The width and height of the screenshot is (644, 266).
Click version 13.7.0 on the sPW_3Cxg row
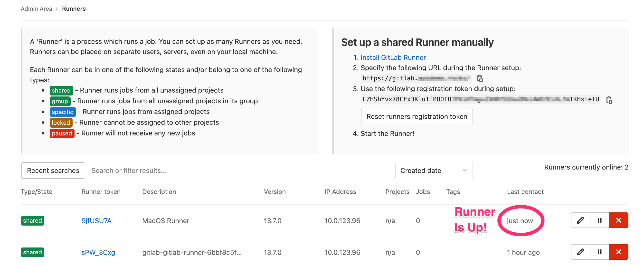coord(273,252)
